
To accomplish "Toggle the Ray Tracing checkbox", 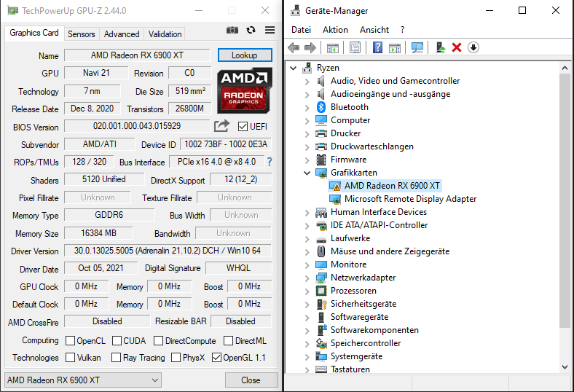I will tap(116, 357).
